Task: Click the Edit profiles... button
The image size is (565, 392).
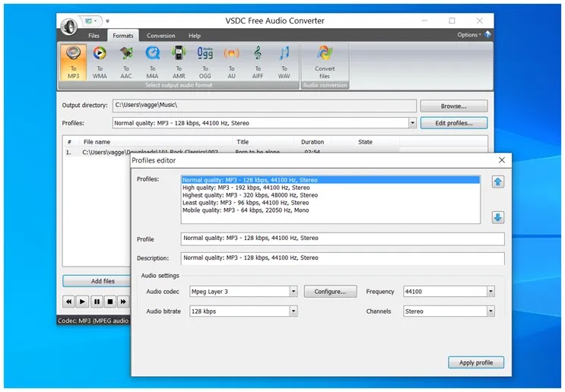Action: (x=454, y=123)
